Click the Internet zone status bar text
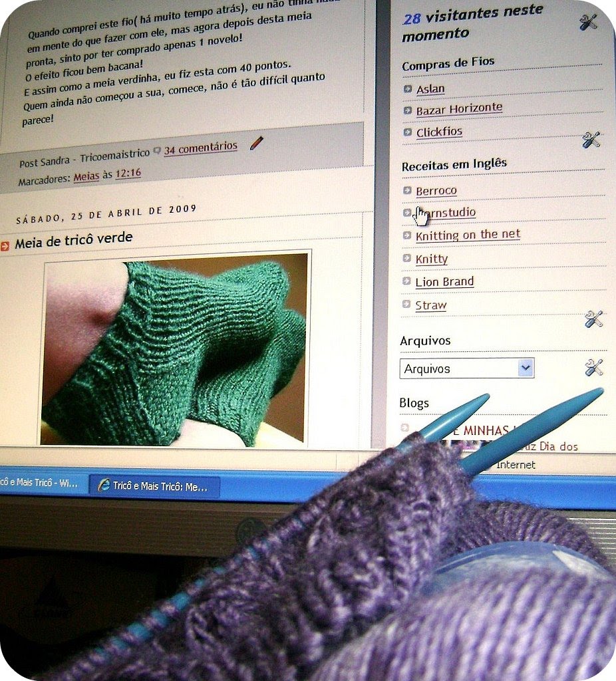The width and height of the screenshot is (616, 681). pos(515,465)
